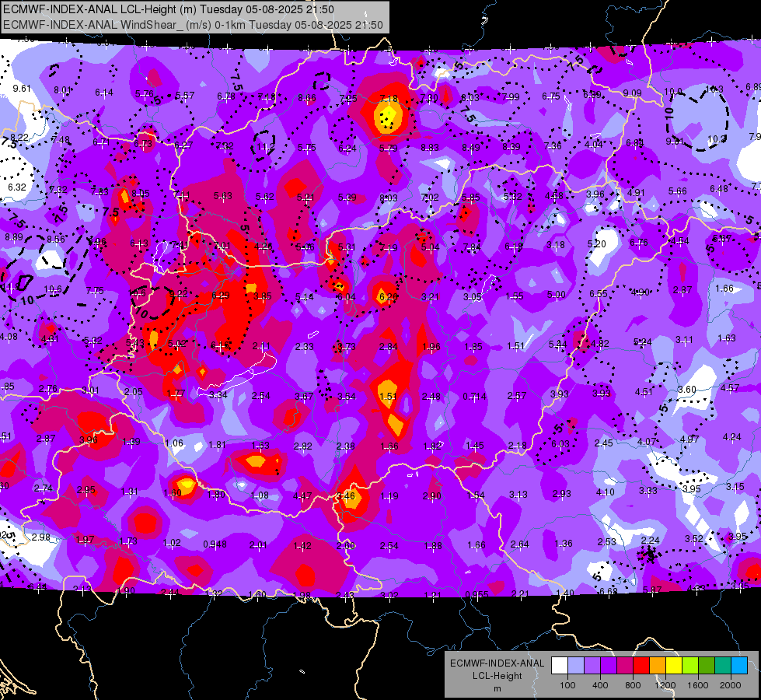Click the 3.34 value beside the lake outline
The height and width of the screenshot is (700, 761).
[x=218, y=394]
